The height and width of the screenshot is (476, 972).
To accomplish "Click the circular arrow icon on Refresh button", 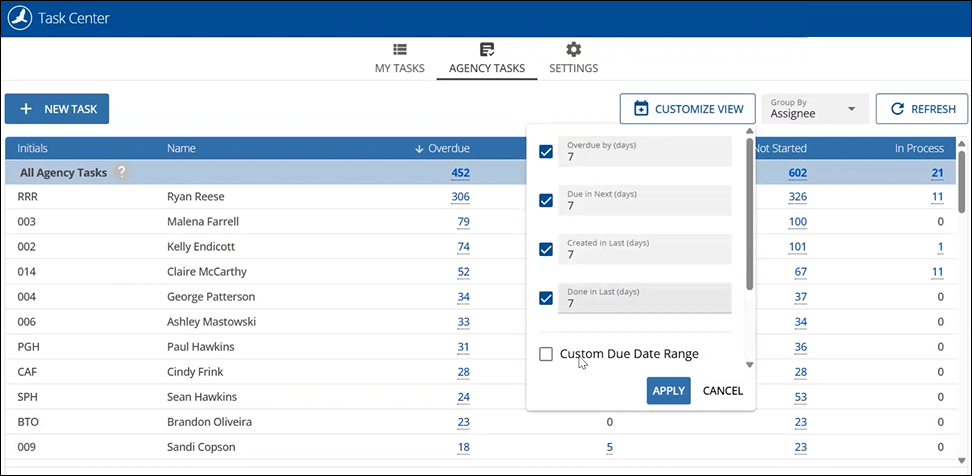I will pos(897,109).
